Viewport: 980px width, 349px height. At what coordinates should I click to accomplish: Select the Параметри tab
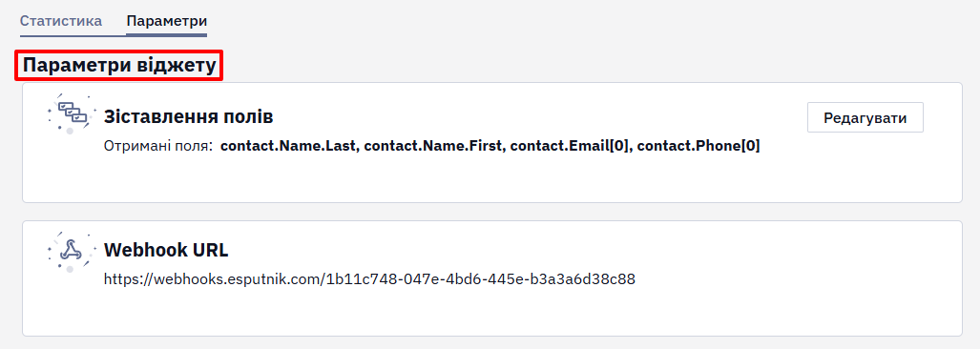pyautogui.click(x=166, y=21)
